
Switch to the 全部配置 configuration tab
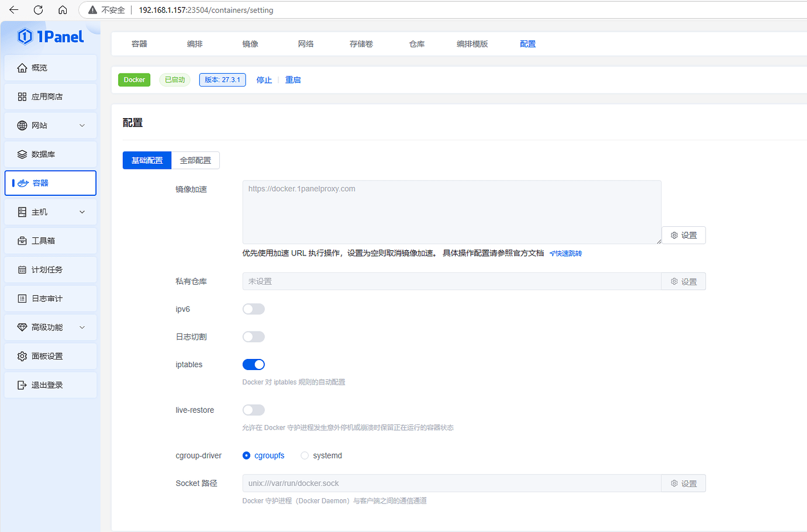[x=195, y=160]
